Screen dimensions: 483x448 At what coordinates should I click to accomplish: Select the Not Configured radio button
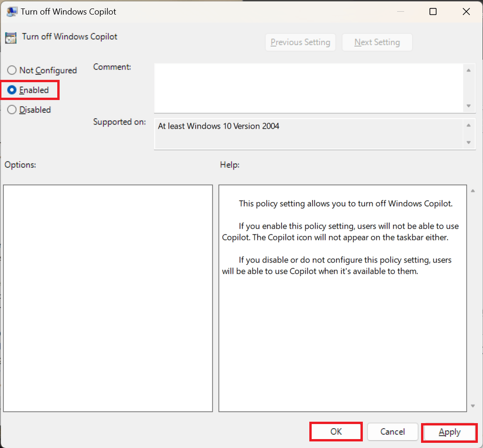(x=12, y=70)
